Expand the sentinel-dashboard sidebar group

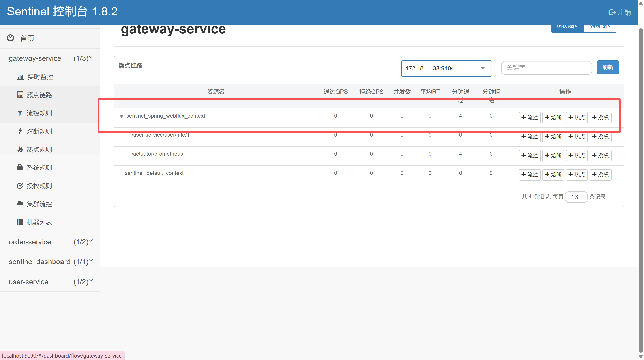tap(50, 262)
